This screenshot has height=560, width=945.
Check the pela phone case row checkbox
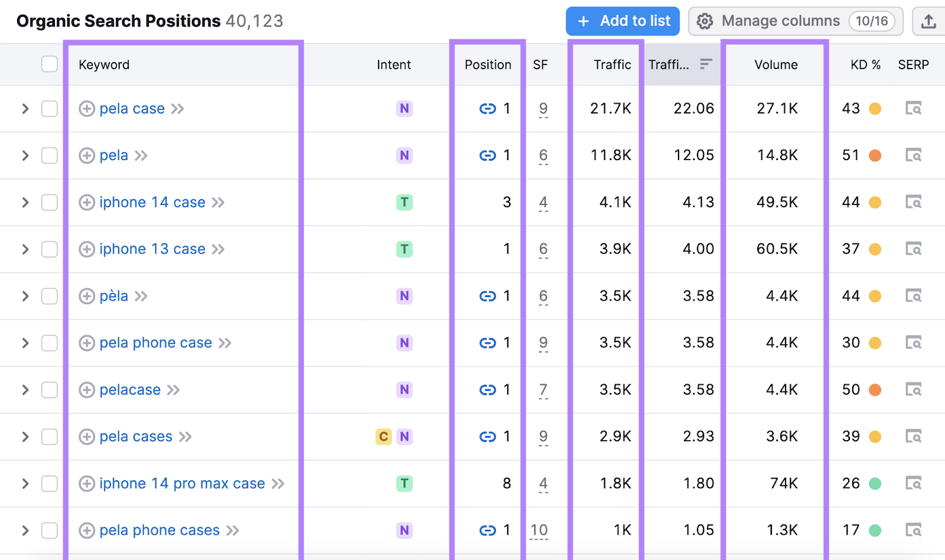coord(50,343)
